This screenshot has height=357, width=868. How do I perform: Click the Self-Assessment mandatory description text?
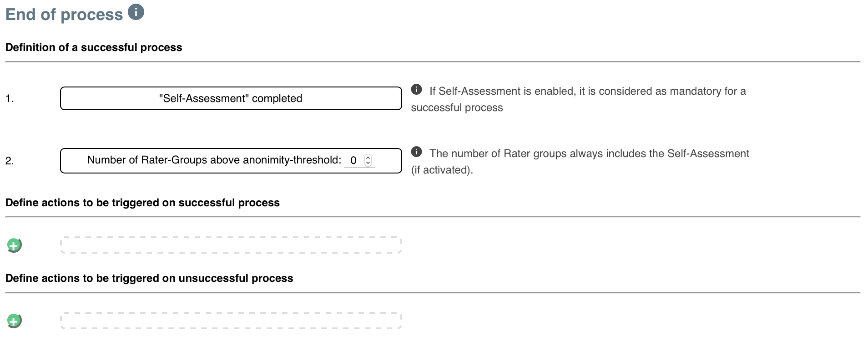click(578, 99)
